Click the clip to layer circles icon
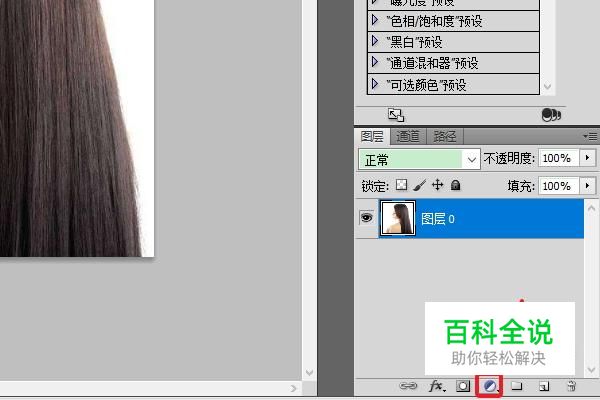This screenshot has height=400, width=600. point(551,114)
